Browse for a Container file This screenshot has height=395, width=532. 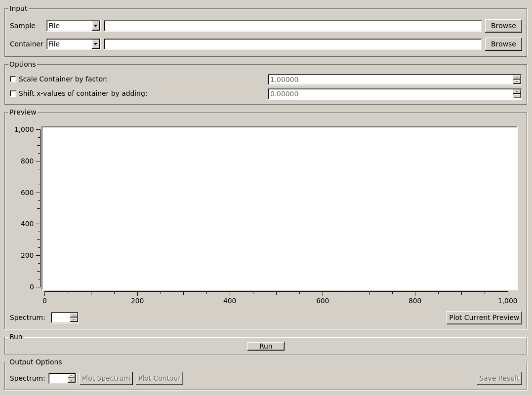tap(503, 44)
